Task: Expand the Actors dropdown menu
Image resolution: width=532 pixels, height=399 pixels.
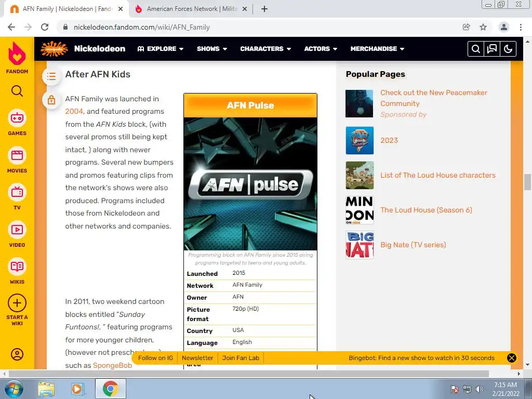Action: coord(321,49)
